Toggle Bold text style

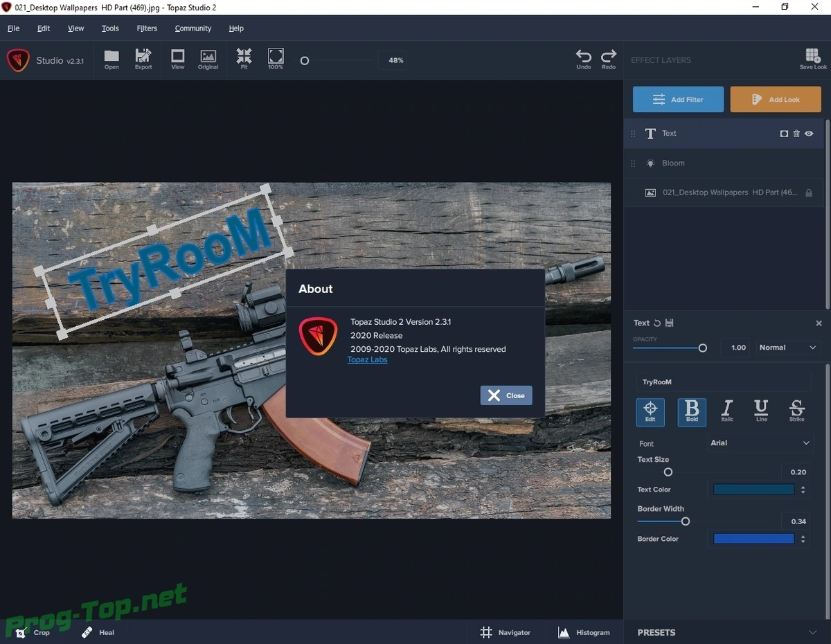pos(692,412)
